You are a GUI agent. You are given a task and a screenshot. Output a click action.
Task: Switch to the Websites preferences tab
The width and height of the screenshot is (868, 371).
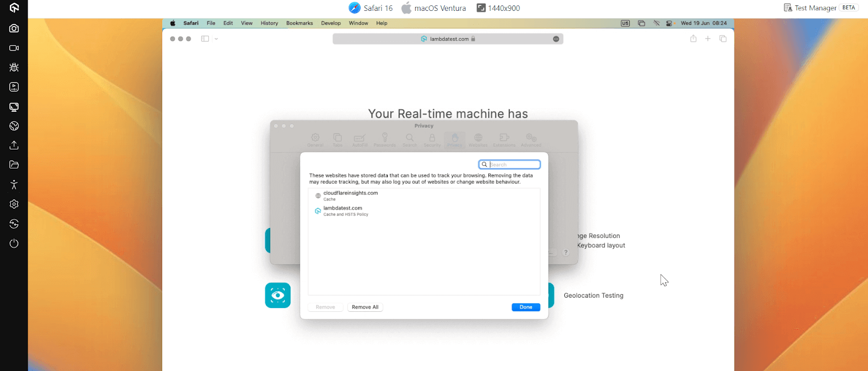click(478, 140)
